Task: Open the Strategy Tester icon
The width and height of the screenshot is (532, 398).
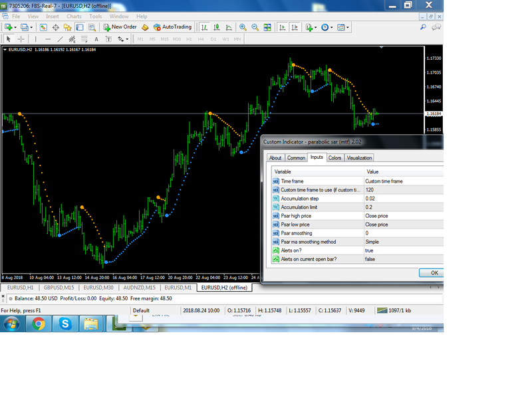Action: (x=92, y=27)
